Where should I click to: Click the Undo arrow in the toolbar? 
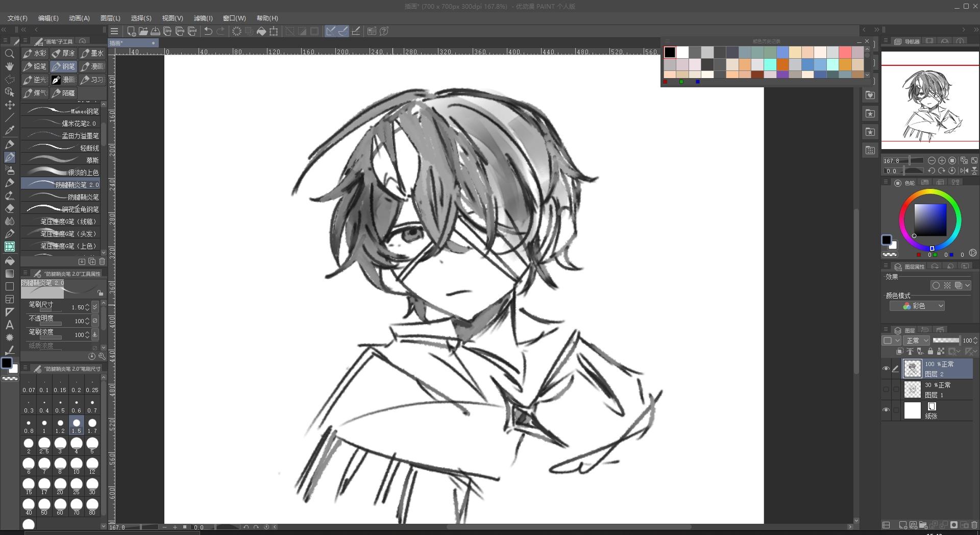pos(208,31)
